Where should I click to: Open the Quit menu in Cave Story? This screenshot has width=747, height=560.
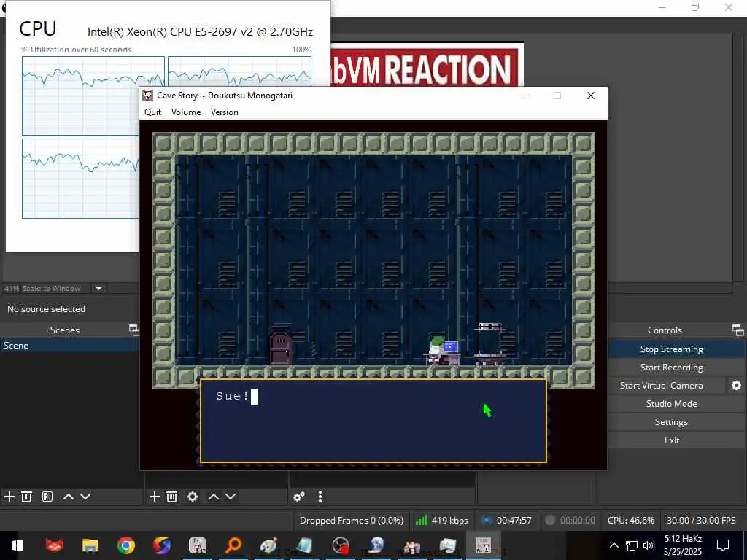153,112
